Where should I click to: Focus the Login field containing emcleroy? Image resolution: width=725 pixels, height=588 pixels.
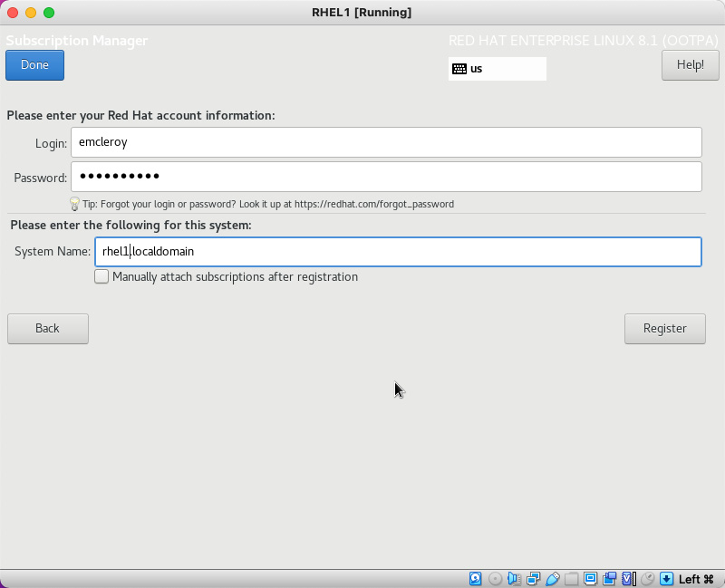386,142
